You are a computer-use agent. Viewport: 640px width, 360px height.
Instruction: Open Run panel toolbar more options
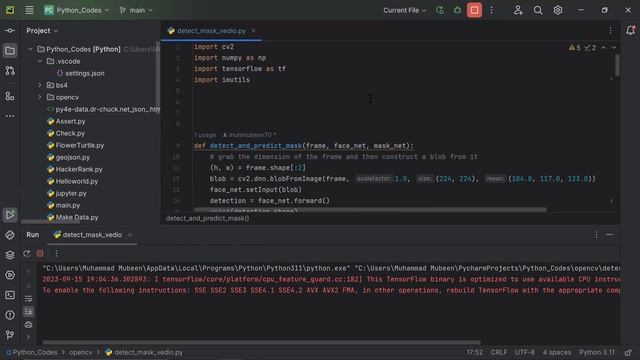56,253
